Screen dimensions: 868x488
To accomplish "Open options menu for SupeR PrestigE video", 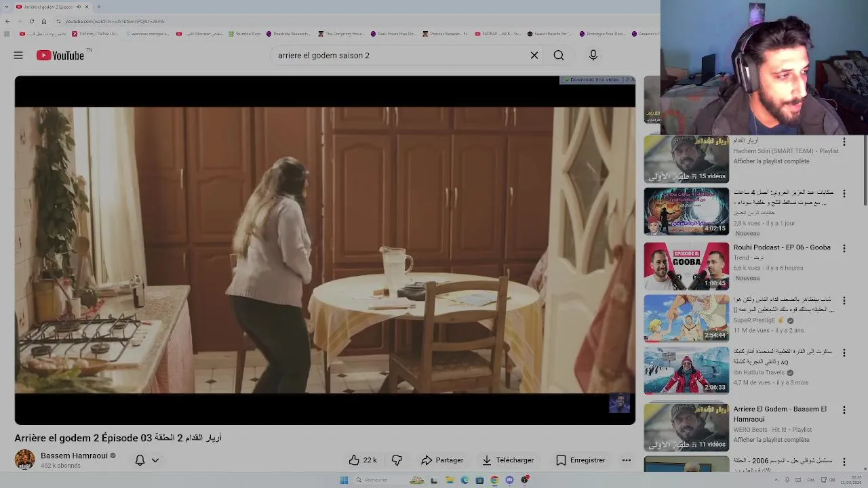I will pos(844,301).
